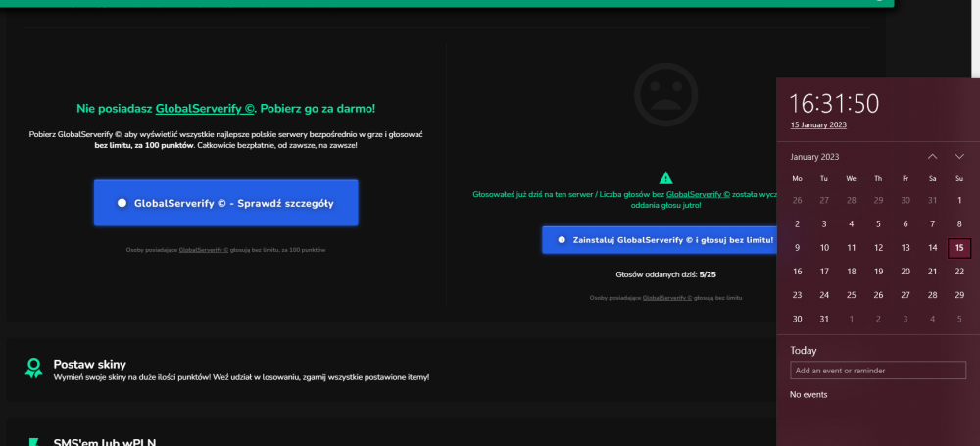This screenshot has height=446, width=980.
Task: Click the Today label in calendar flyout
Action: pos(804,350)
